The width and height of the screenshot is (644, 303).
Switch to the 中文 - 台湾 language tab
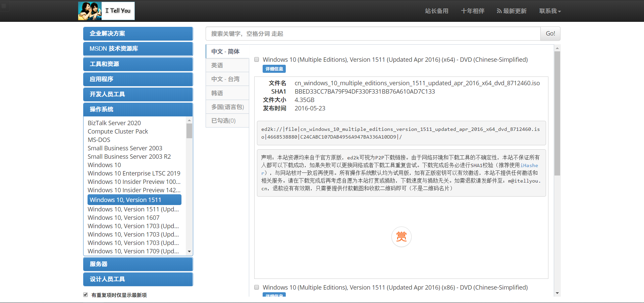point(227,79)
